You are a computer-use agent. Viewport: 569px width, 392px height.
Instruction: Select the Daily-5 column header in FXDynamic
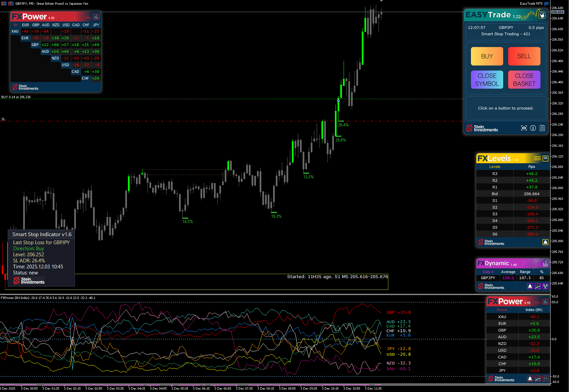click(488, 272)
